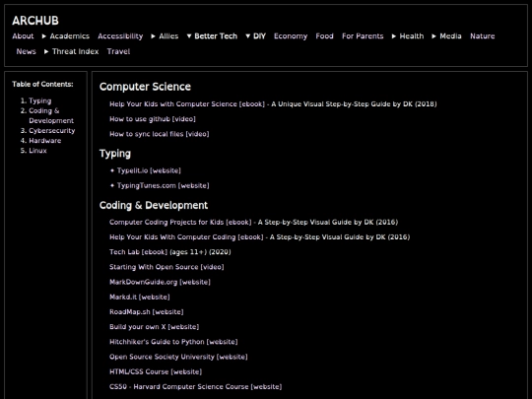Visit Markd.it website link
The height and width of the screenshot is (399, 532).
coord(140,297)
